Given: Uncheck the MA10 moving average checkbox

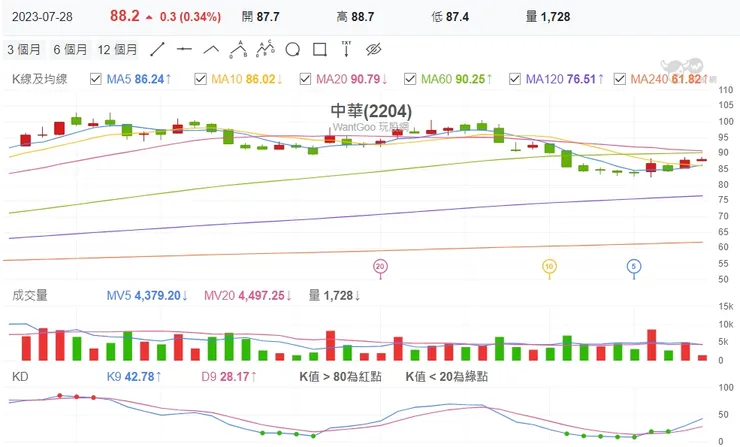Looking at the screenshot, I should 201,79.
